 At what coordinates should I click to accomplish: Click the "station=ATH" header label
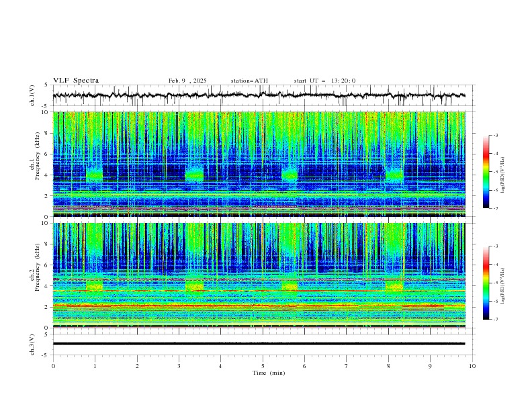249,81
